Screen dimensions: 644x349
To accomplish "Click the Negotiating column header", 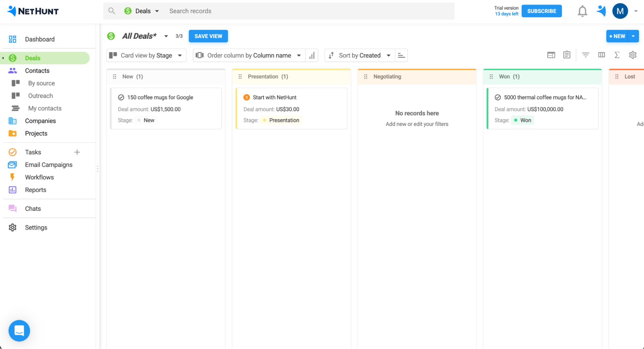I will pyautogui.click(x=417, y=77).
